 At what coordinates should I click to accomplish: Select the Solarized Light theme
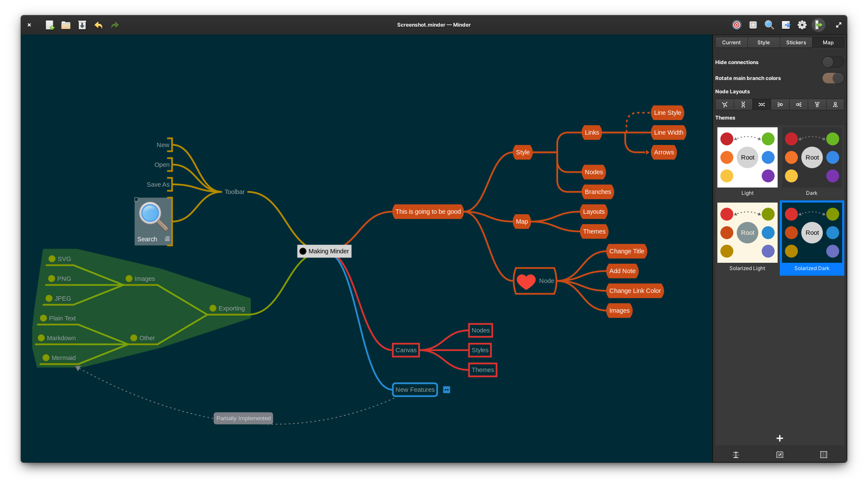747,233
